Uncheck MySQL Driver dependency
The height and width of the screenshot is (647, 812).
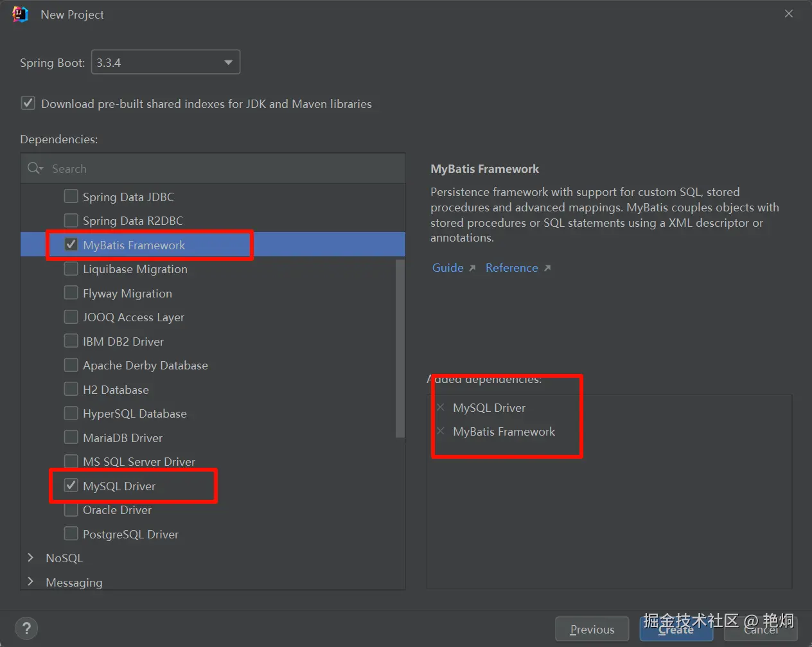pos(71,485)
